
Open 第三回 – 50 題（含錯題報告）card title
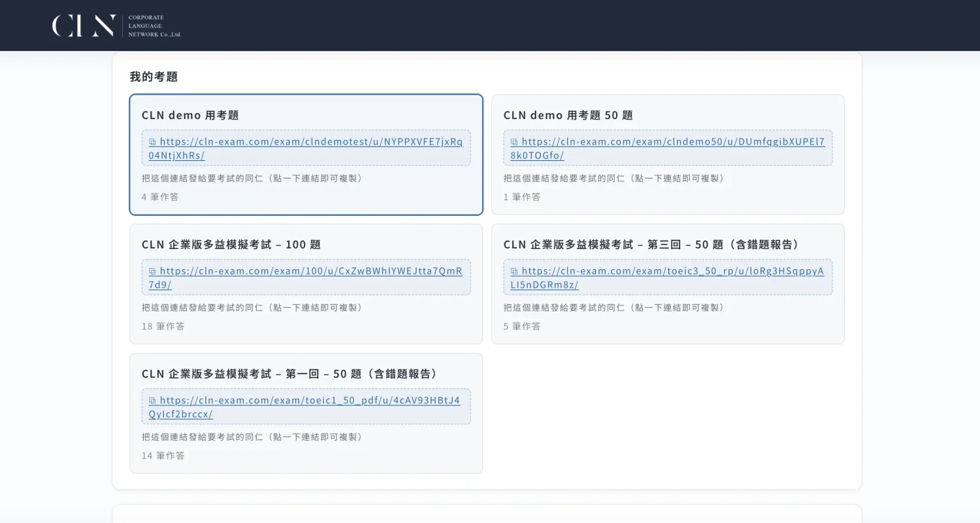[651, 245]
